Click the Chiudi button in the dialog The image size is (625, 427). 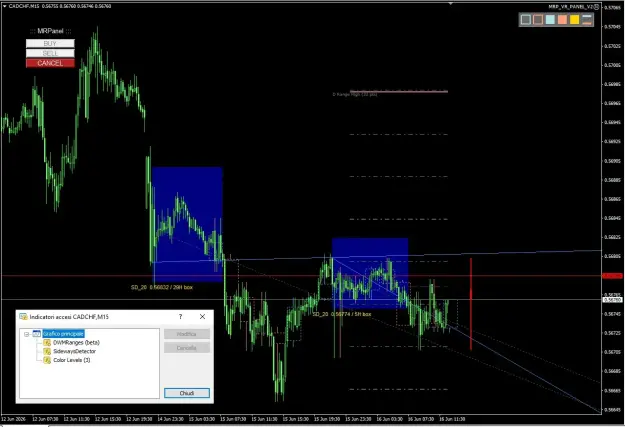187,393
